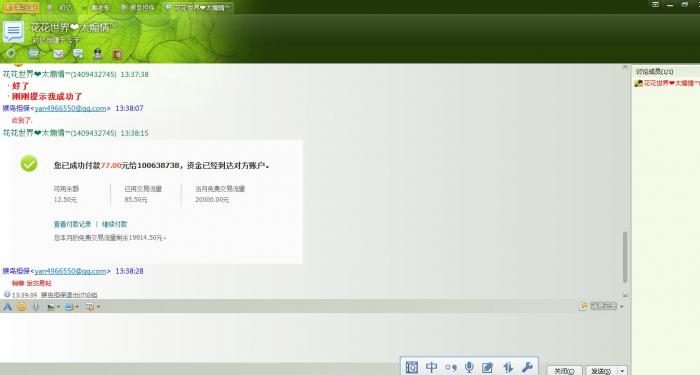Image resolution: width=700 pixels, height=375 pixels.
Task: Click the green success checkmark in payment image
Action: tap(29, 164)
